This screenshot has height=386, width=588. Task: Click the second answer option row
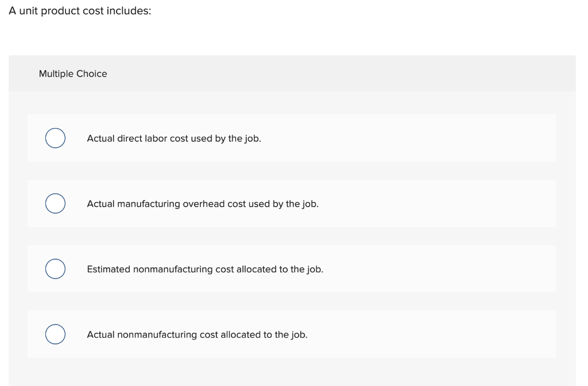[292, 203]
